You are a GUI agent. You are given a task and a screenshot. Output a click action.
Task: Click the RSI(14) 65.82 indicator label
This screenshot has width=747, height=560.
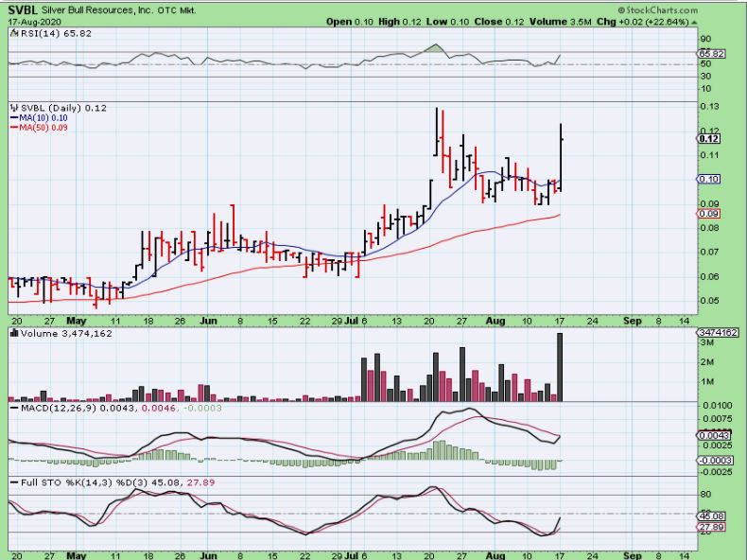pos(56,33)
